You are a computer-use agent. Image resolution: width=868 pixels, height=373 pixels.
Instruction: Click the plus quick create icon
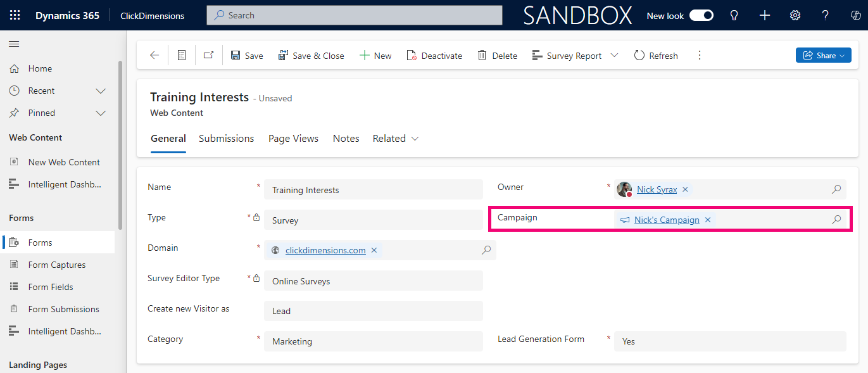[x=765, y=15]
